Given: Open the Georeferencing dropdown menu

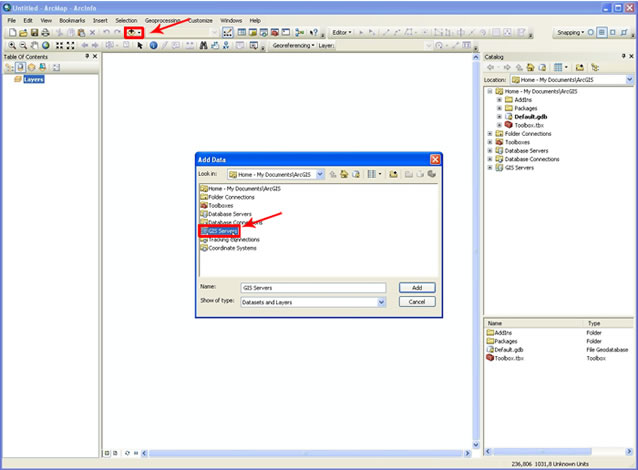Looking at the screenshot, I should 293,46.
